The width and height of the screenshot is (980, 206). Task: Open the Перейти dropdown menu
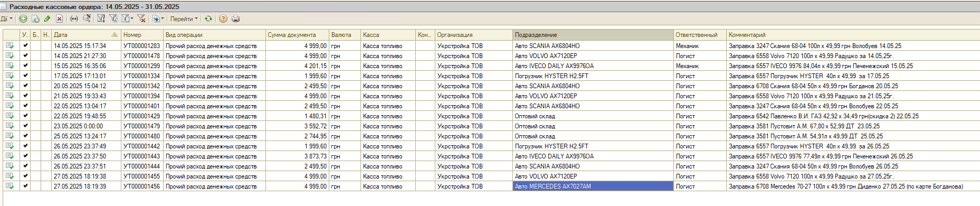[184, 19]
